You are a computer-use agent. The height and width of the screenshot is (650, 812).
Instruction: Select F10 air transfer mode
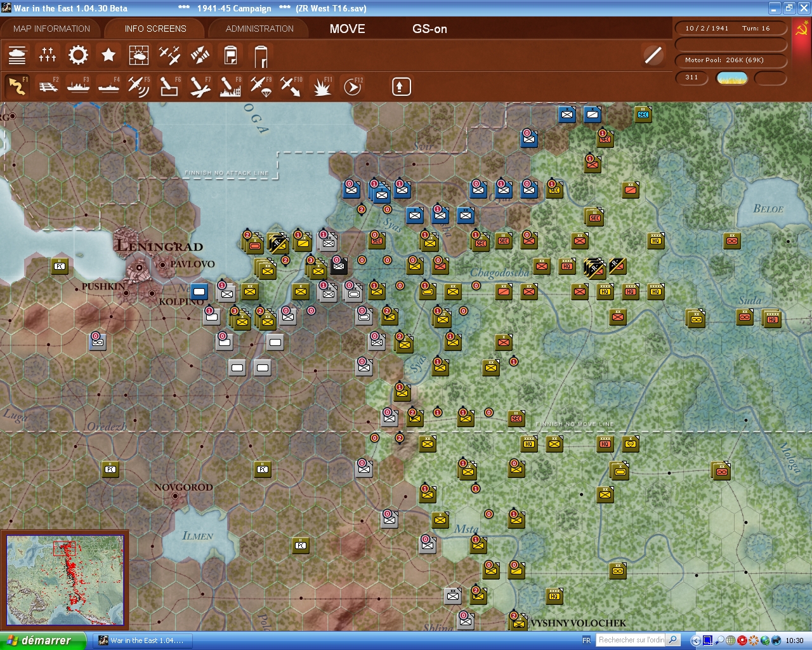pyautogui.click(x=291, y=86)
